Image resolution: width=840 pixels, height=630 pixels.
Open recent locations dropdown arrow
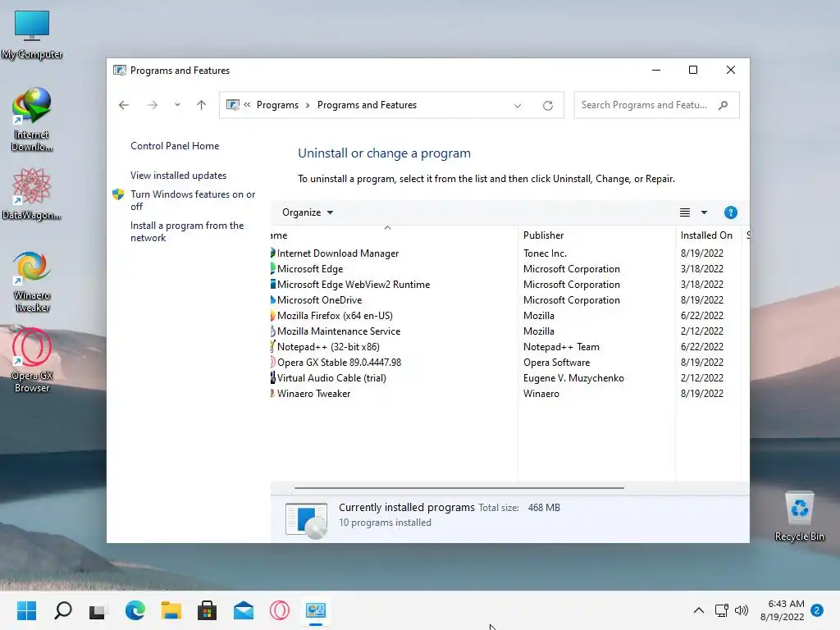tap(177, 105)
